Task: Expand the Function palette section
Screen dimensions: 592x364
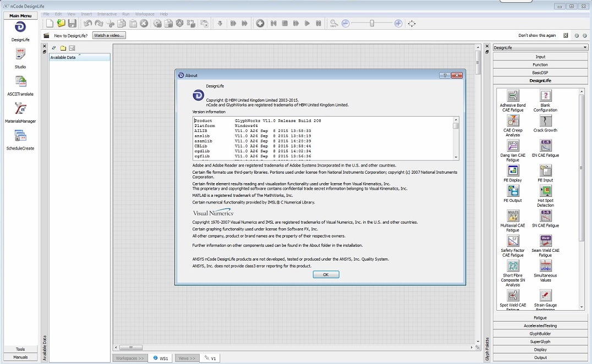Action: tap(540, 64)
